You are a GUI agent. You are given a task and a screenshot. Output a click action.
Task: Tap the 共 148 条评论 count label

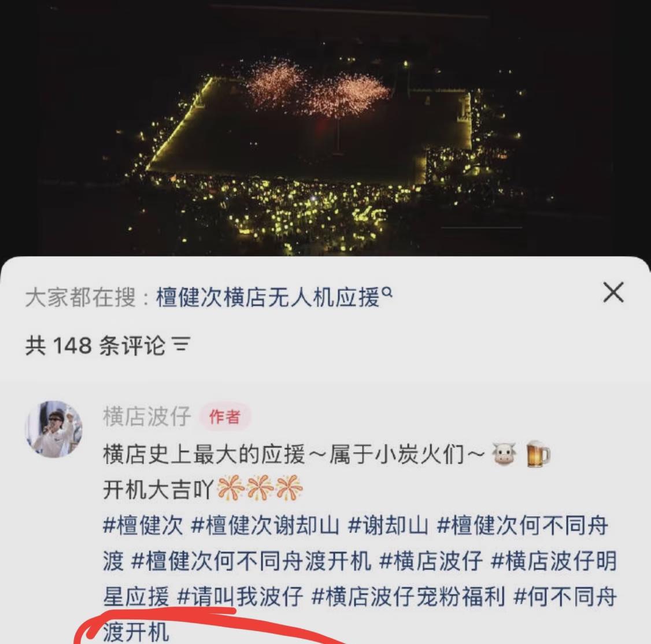[x=95, y=345]
